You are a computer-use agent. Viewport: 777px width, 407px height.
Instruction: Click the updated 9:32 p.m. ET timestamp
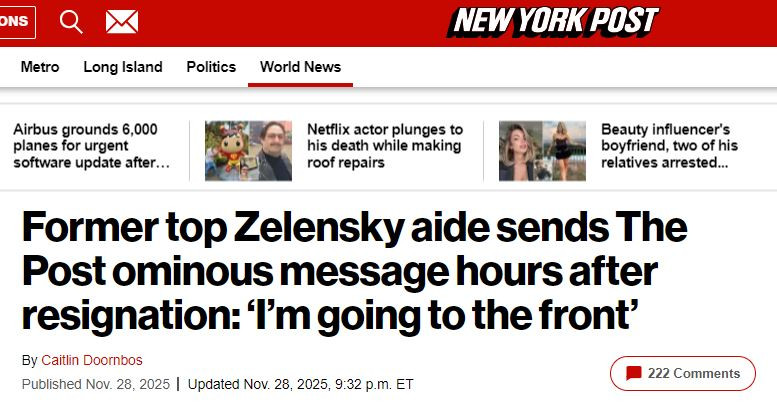click(300, 384)
